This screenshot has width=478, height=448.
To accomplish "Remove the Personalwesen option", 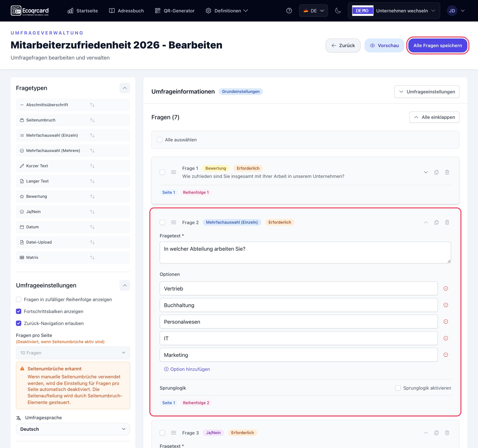I will click(x=445, y=322).
